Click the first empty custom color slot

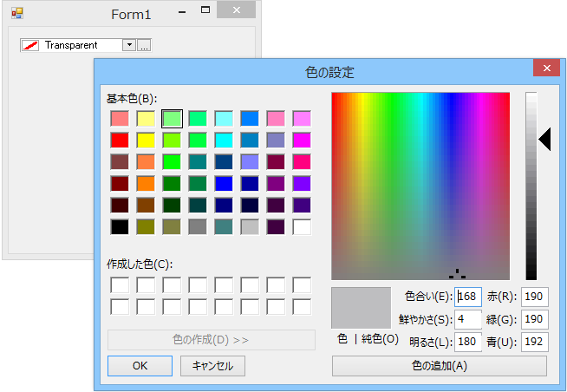point(120,284)
